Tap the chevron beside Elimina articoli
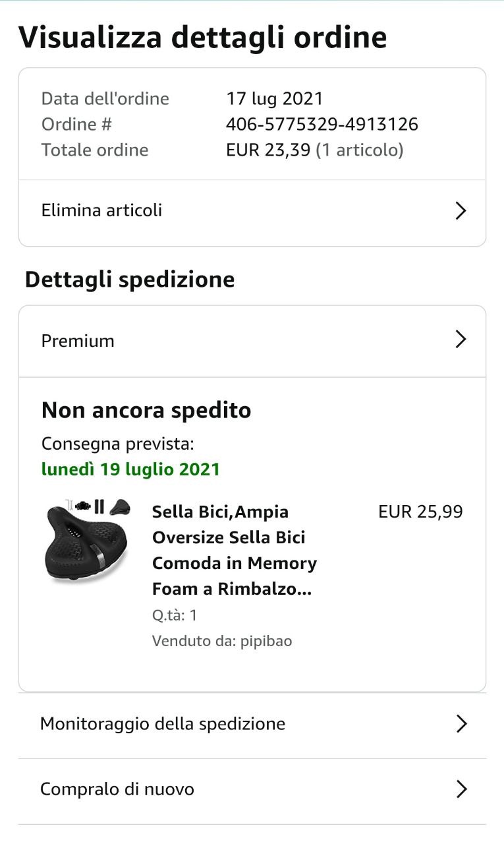 click(461, 211)
